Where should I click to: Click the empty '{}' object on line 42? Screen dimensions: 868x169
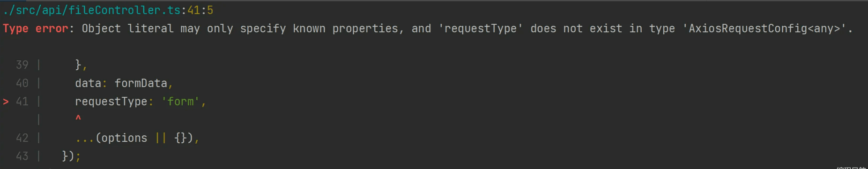coord(180,138)
